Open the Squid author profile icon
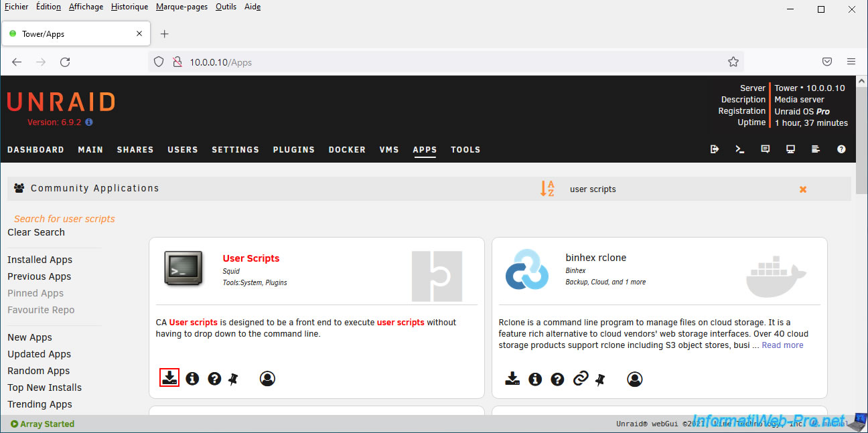This screenshot has width=868, height=433. click(x=267, y=379)
